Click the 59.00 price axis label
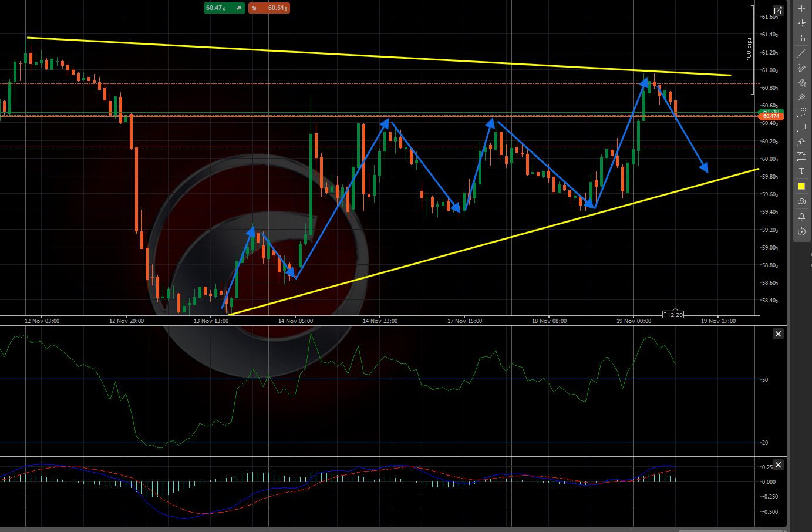The width and height of the screenshot is (812, 532). [x=770, y=248]
